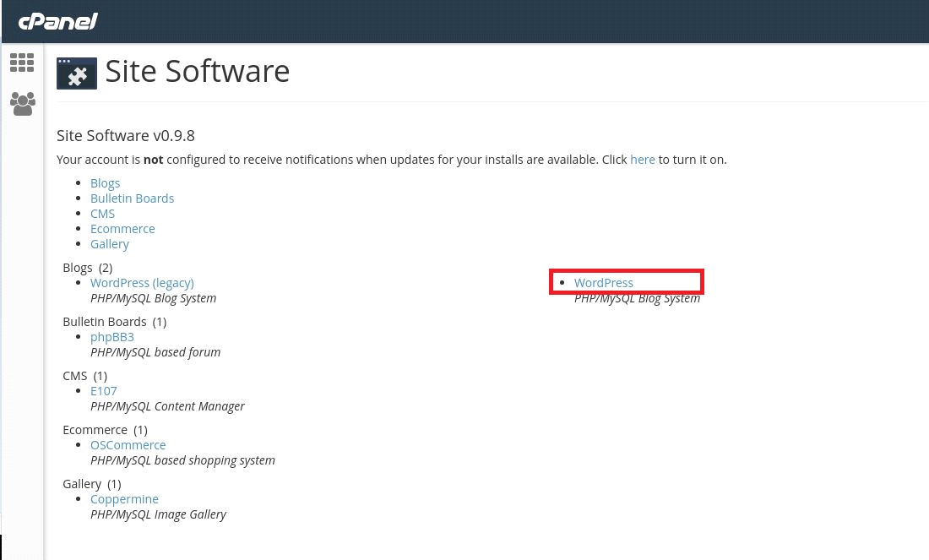Open the OSCommerce shopping system installer
The height and width of the screenshot is (560, 929).
(128, 444)
